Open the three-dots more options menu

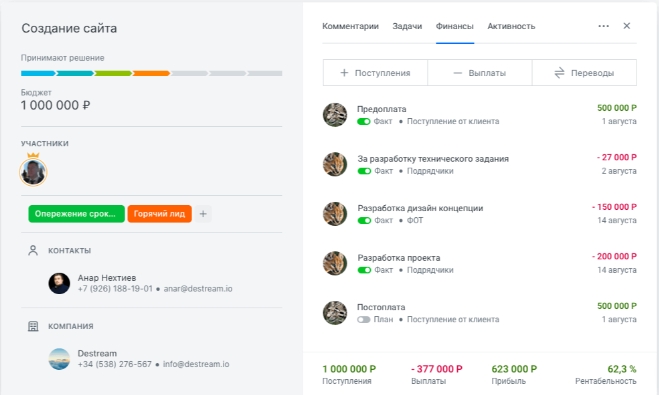point(604,26)
